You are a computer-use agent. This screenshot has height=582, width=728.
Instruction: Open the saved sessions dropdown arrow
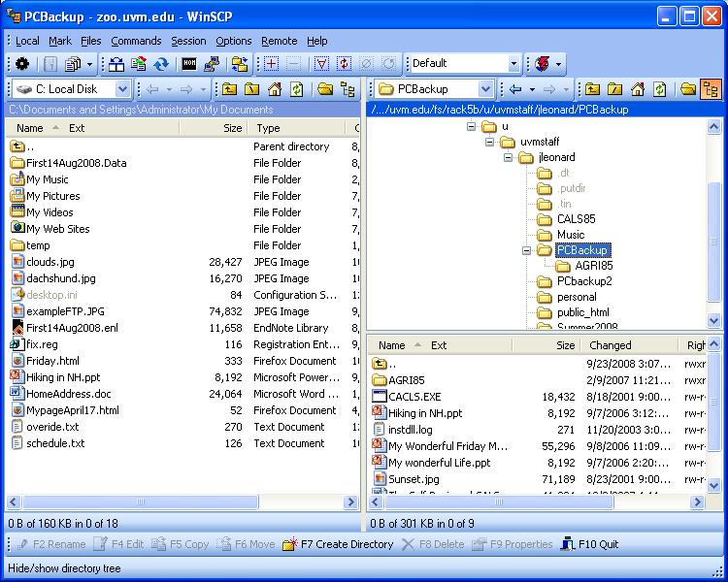point(558,64)
